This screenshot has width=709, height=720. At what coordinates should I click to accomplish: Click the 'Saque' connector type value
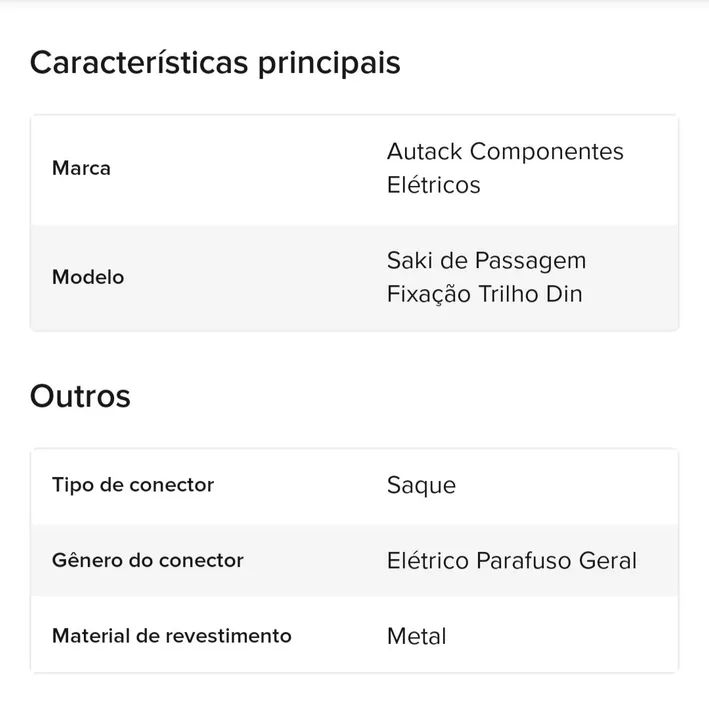(x=421, y=486)
